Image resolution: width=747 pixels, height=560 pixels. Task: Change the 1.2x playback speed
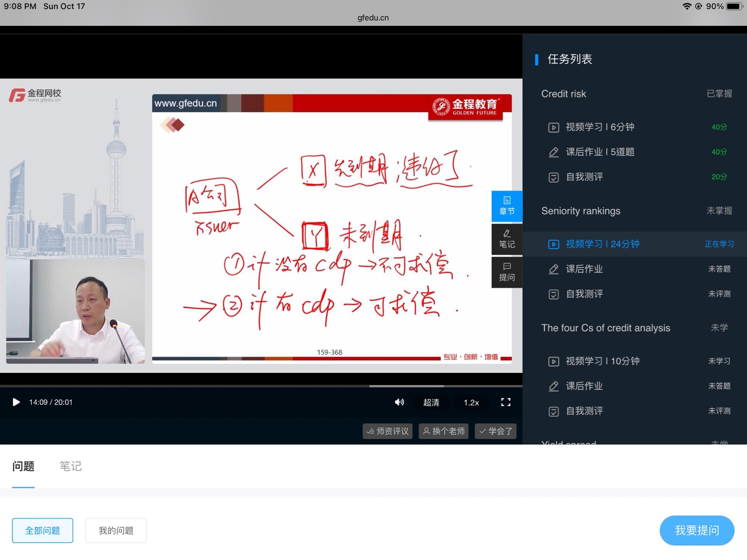point(471,402)
